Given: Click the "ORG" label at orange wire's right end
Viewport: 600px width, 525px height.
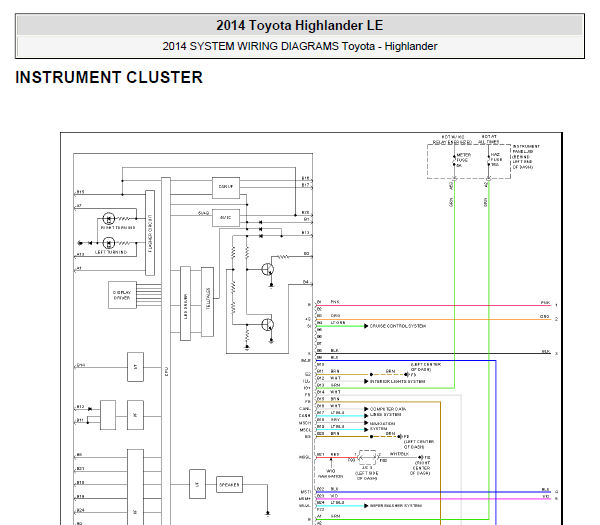Looking at the screenshot, I should 545,316.
